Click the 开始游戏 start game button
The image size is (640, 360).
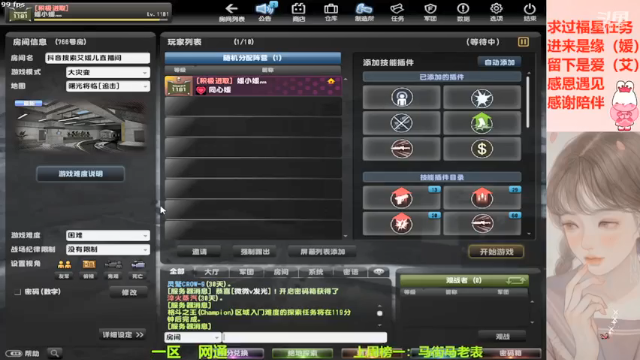click(x=496, y=252)
